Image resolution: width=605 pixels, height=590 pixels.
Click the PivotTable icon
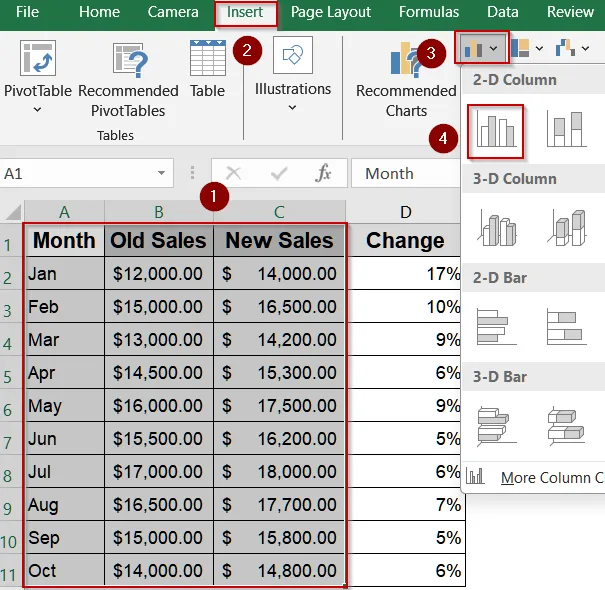38,58
